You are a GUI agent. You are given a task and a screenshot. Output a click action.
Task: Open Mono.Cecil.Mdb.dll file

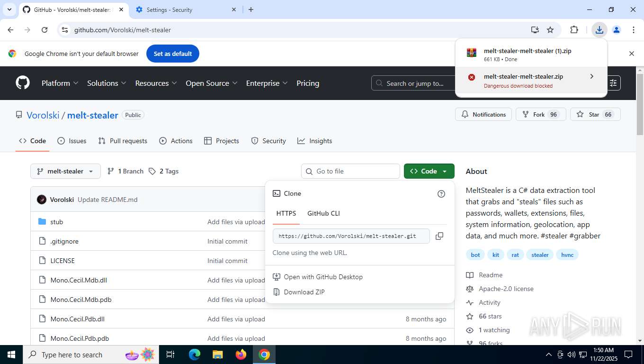click(79, 280)
